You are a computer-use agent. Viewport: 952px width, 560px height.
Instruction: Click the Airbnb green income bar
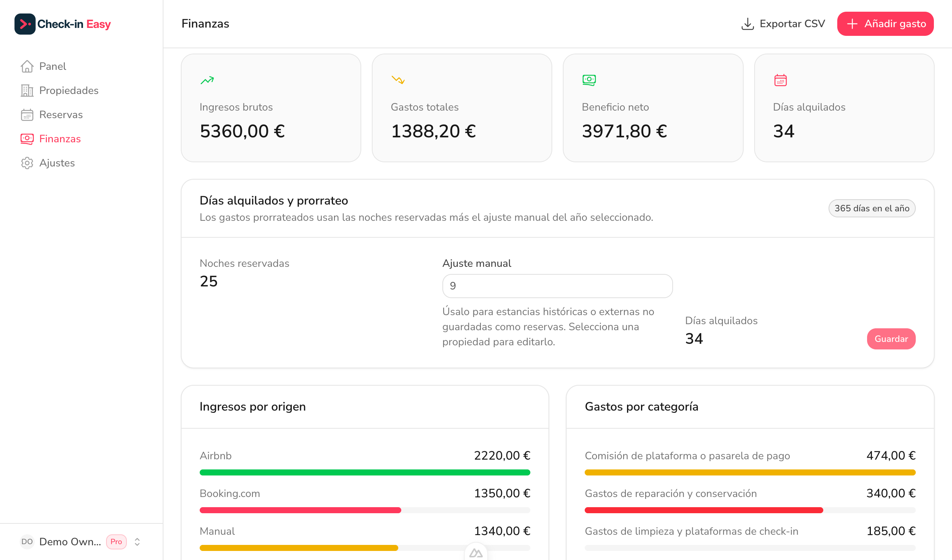365,472
